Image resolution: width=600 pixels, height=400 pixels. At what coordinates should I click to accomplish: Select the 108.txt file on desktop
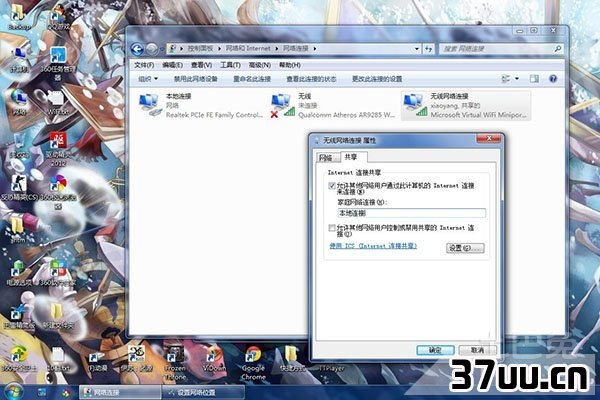58,359
